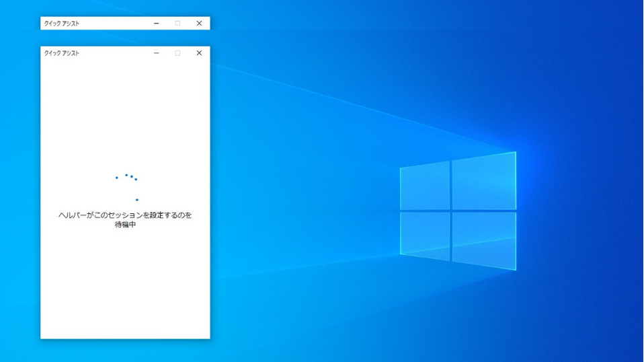Click the maximize button of the lower window
This screenshot has width=644, height=362.
pos(177,53)
